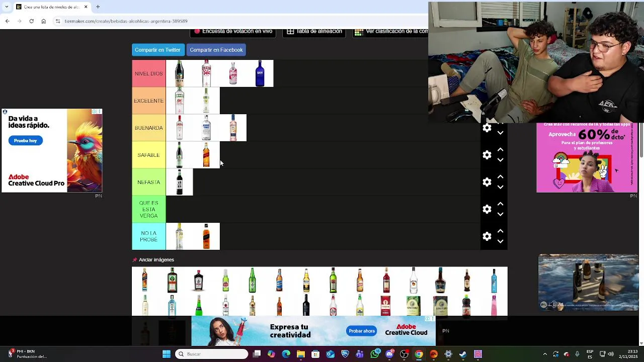Image resolution: width=644 pixels, height=362 pixels.
Task: Go back in browser history
Action: coord(7,21)
